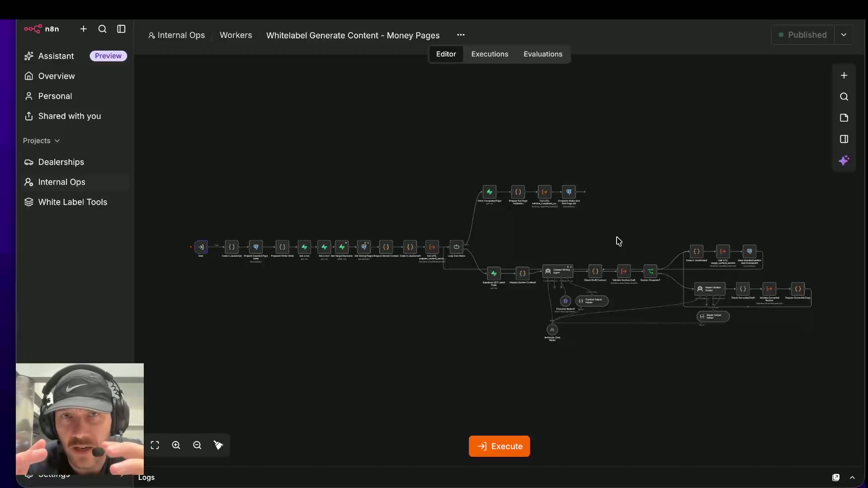Click the Published status button
Screen dimensions: 868x488
pyautogui.click(x=802, y=35)
